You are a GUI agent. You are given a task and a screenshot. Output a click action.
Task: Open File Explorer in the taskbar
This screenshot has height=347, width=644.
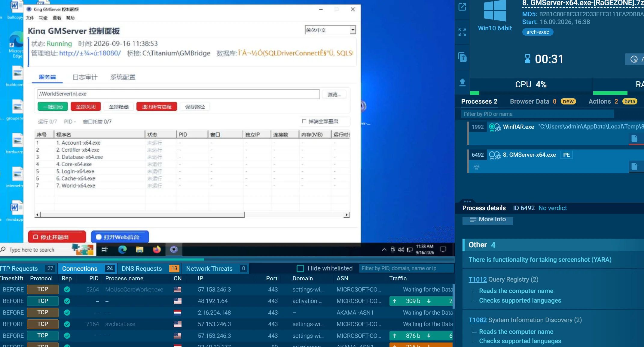pyautogui.click(x=140, y=249)
